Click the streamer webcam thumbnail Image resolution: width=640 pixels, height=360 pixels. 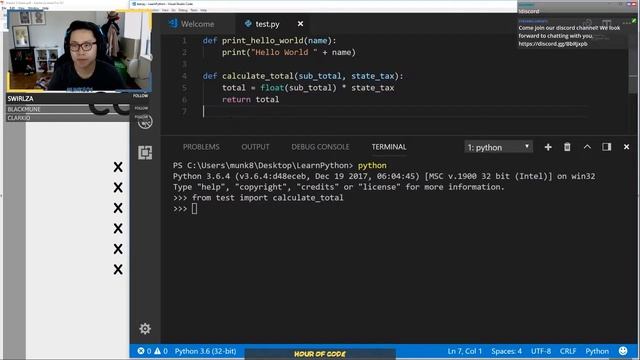coord(79,51)
